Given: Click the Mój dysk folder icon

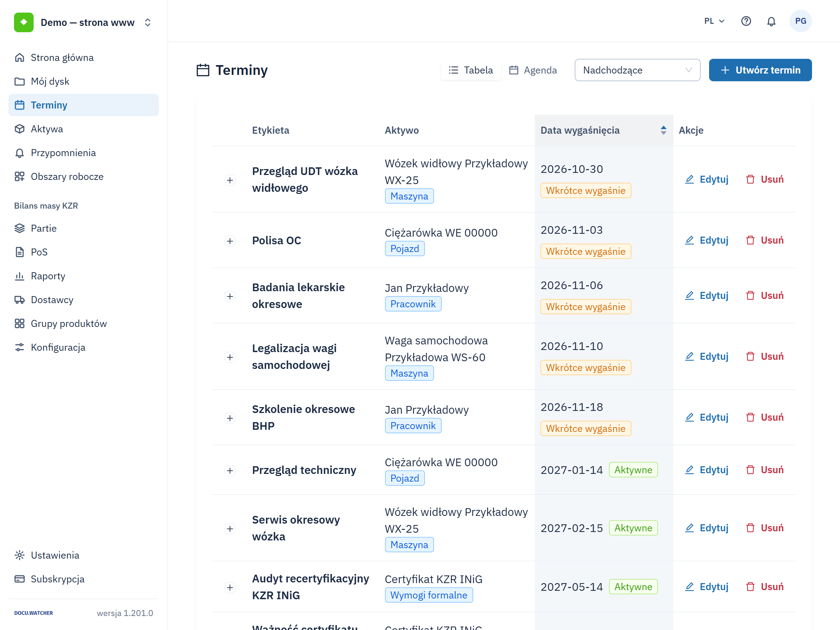Looking at the screenshot, I should 19,81.
